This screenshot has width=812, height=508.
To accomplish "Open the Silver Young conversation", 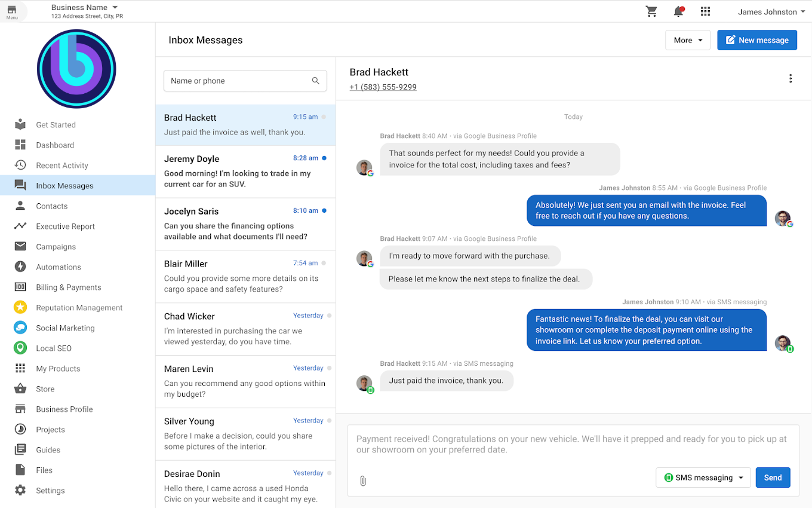I will [245, 434].
